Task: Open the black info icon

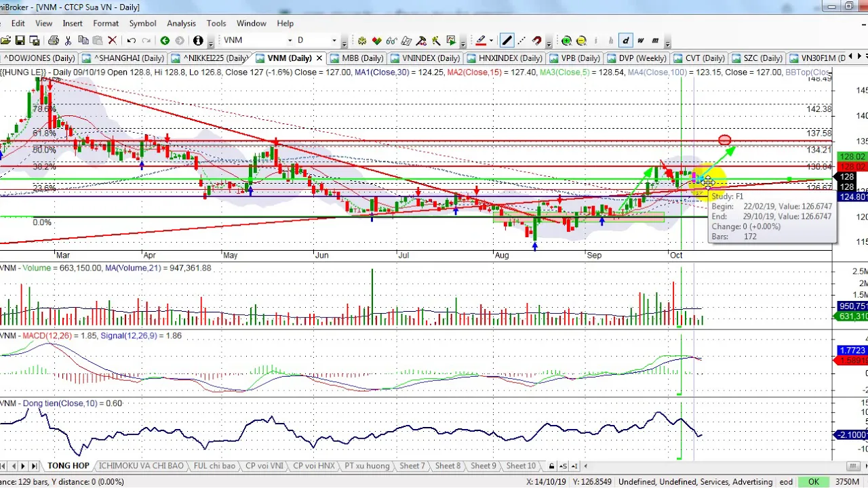Action: click(x=198, y=41)
